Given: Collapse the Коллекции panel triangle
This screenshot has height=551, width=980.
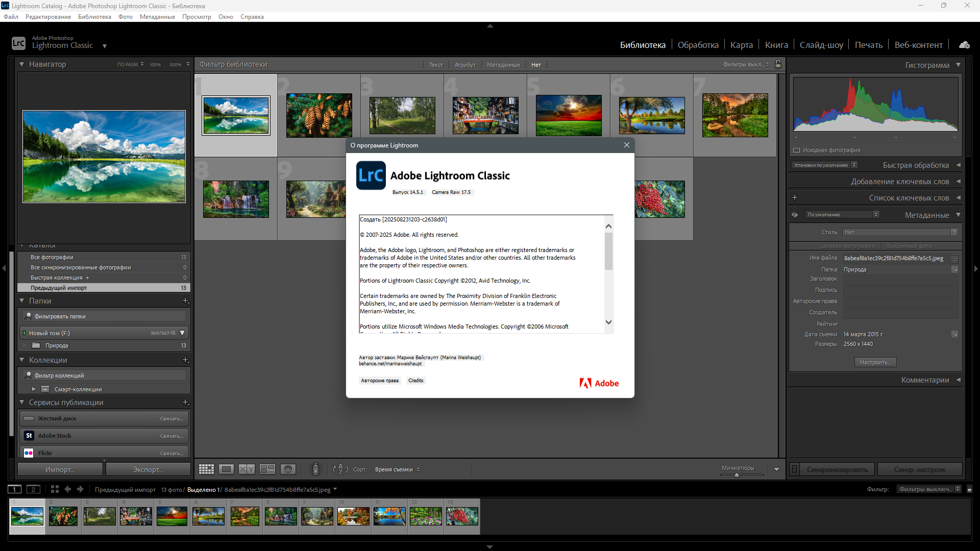Looking at the screenshot, I should [21, 360].
